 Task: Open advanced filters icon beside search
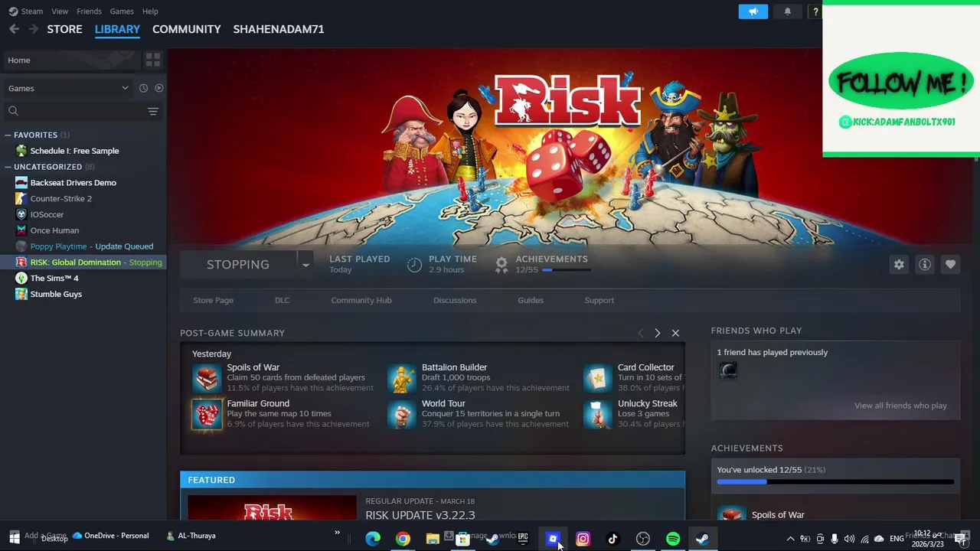tap(153, 112)
